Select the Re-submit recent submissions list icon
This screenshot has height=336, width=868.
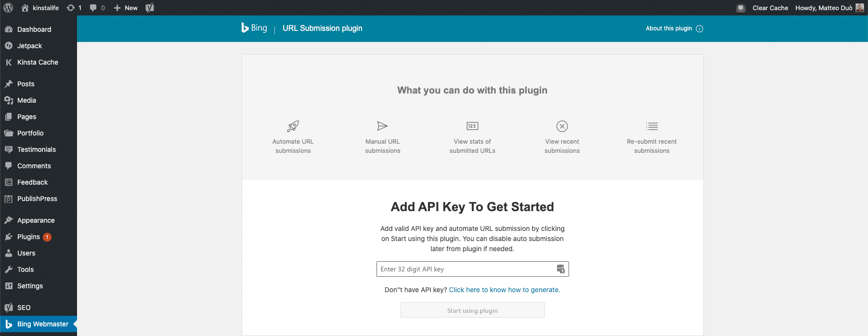[651, 125]
